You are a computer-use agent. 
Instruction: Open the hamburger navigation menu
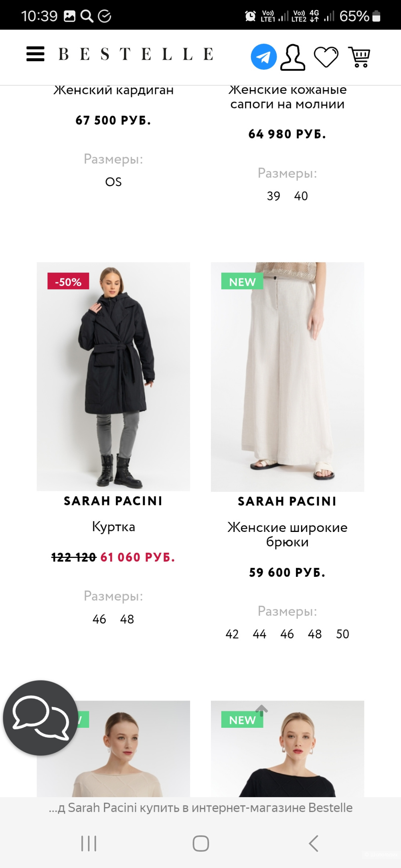[35, 55]
